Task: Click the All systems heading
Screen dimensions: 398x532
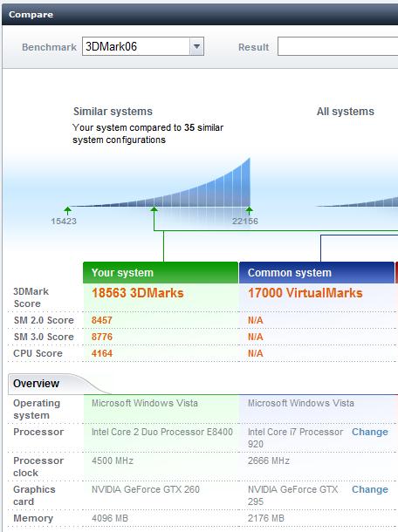Action: pos(346,112)
